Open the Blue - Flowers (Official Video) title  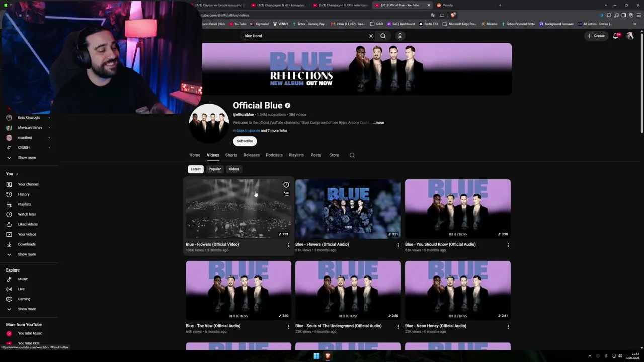(x=212, y=245)
